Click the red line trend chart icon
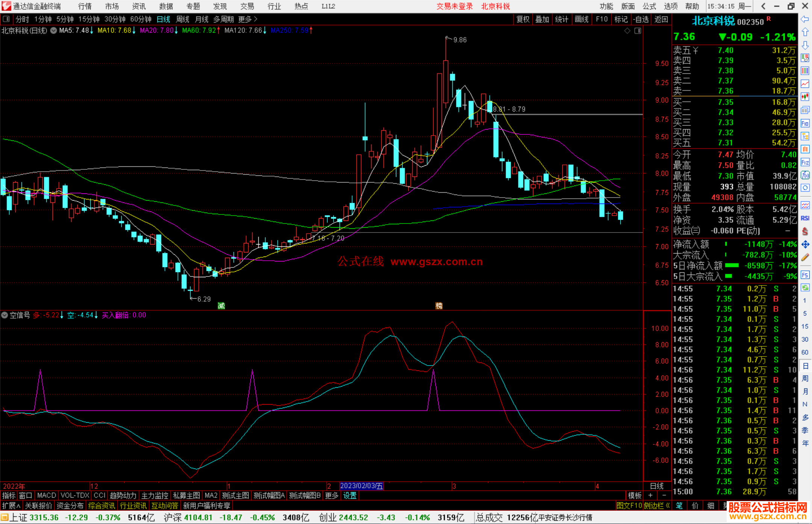The width and height of the screenshot is (812, 524). point(805,84)
